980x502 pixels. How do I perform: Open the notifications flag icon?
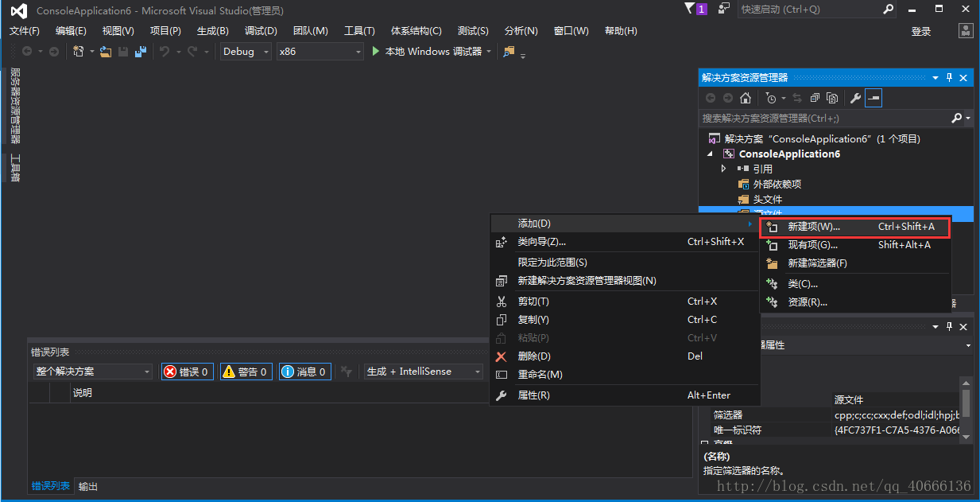point(689,9)
